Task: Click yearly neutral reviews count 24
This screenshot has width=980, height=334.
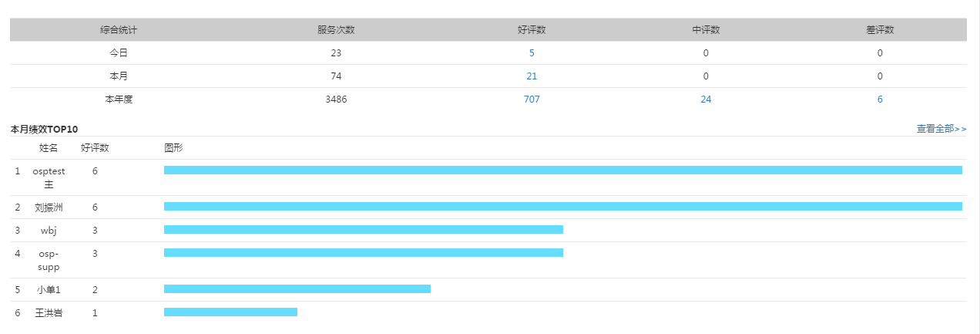Action: tap(706, 100)
